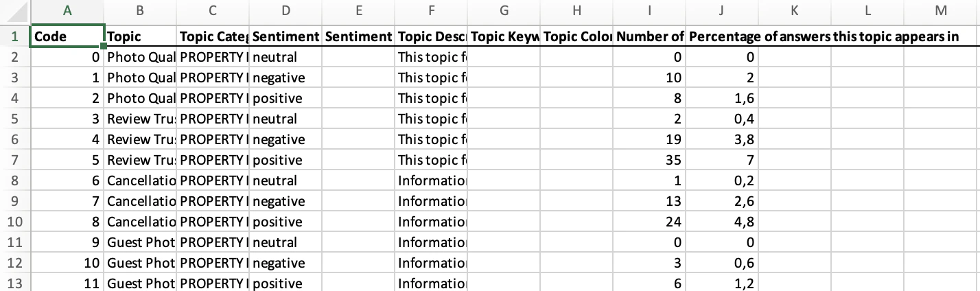The image size is (980, 291).
Task: Select row 5 header
Action: (x=15, y=119)
